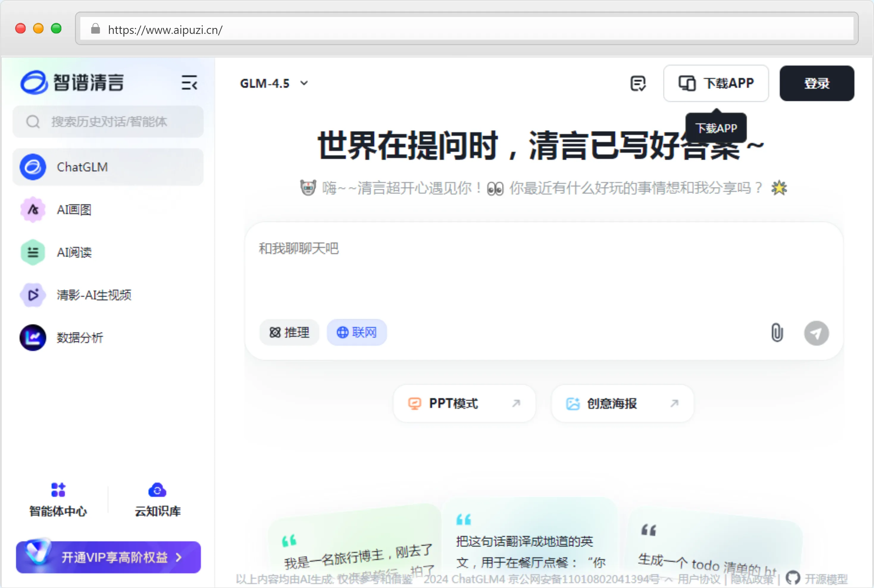Image resolution: width=874 pixels, height=588 pixels.
Task: Click the 创意海报 image icon
Action: [x=573, y=404]
